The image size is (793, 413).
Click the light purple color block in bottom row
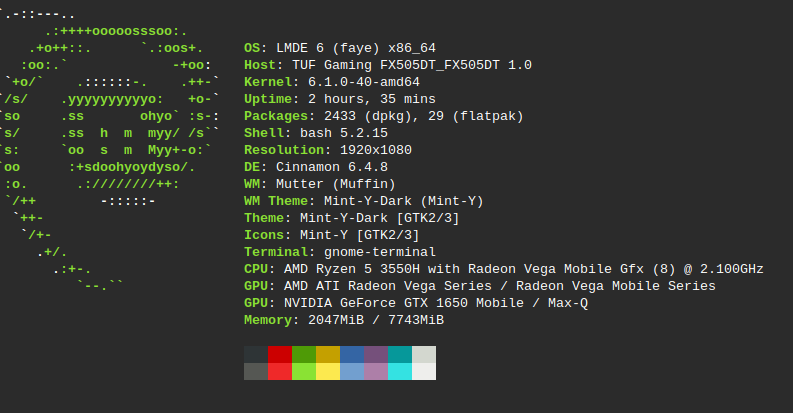coord(376,372)
